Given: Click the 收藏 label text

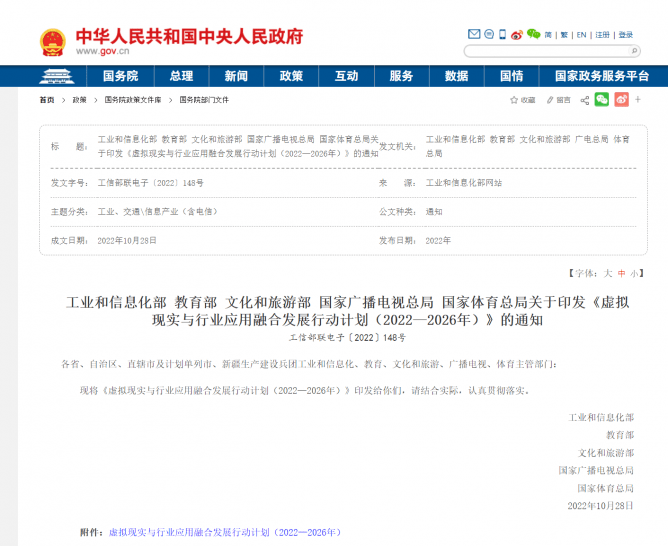Looking at the screenshot, I should pyautogui.click(x=528, y=100).
